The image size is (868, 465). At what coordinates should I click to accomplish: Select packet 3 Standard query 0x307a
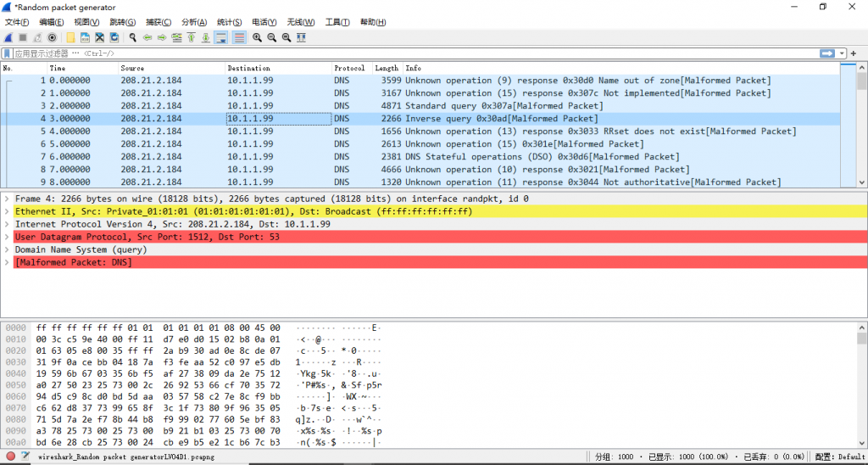[x=420, y=106]
